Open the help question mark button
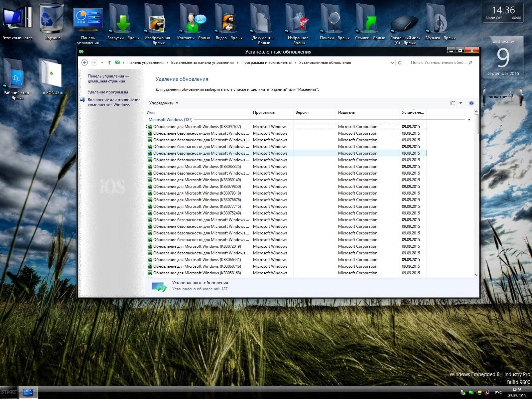532x399 pixels. pos(471,103)
